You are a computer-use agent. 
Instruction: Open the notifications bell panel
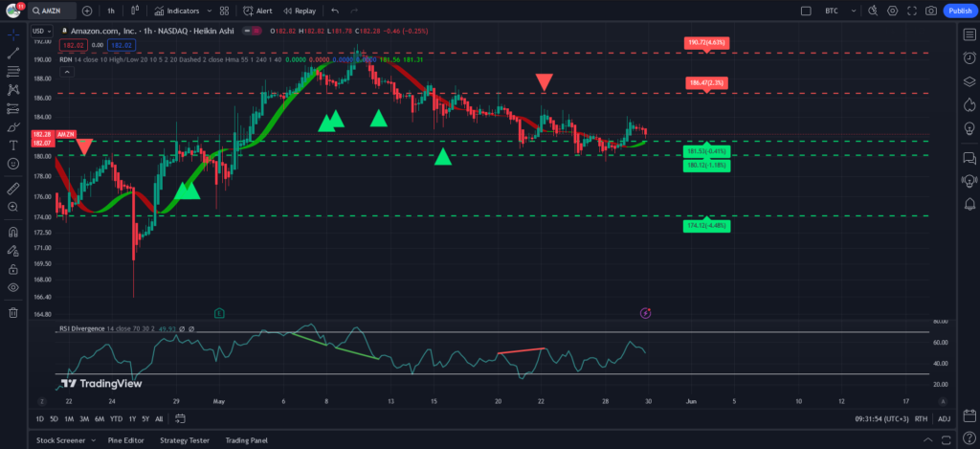[x=969, y=204]
